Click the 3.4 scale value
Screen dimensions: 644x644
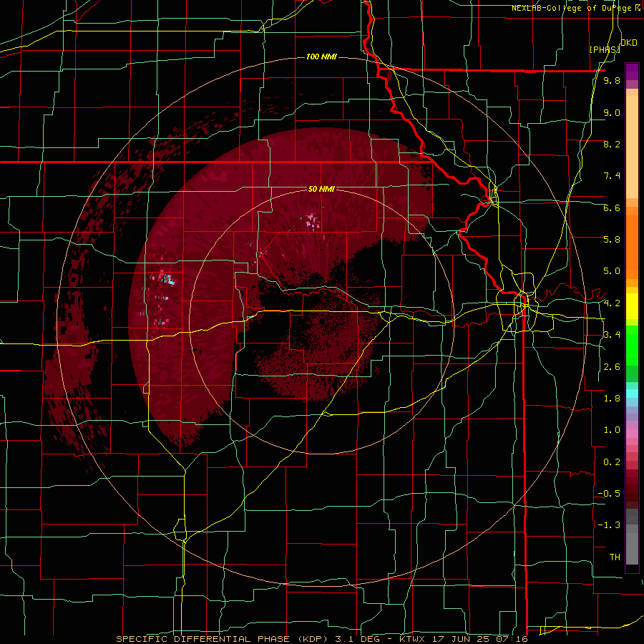click(612, 335)
